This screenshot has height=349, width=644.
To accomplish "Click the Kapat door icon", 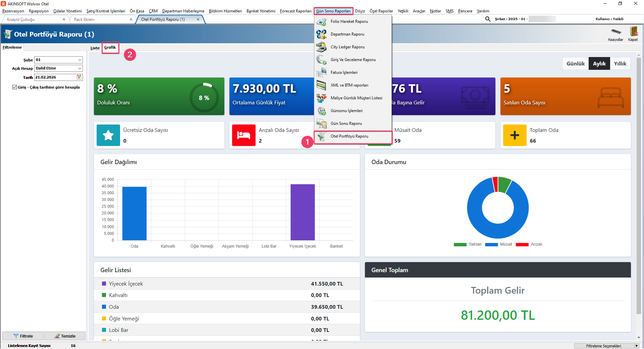I will pyautogui.click(x=634, y=32).
